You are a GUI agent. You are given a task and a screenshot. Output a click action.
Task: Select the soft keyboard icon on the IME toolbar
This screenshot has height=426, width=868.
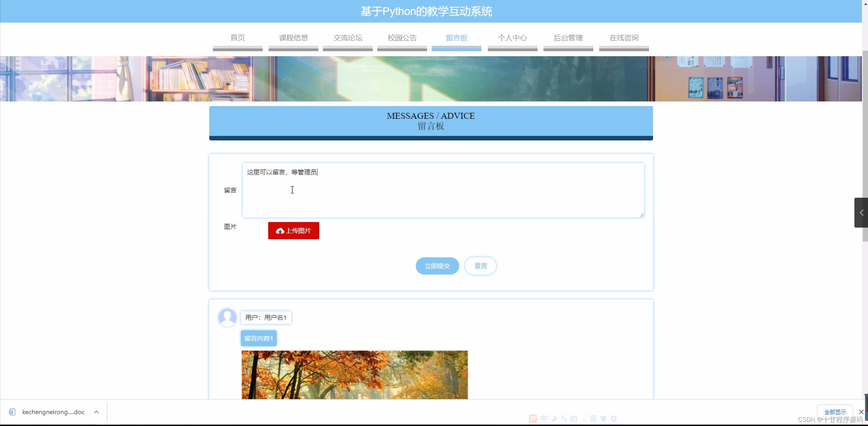(x=574, y=419)
